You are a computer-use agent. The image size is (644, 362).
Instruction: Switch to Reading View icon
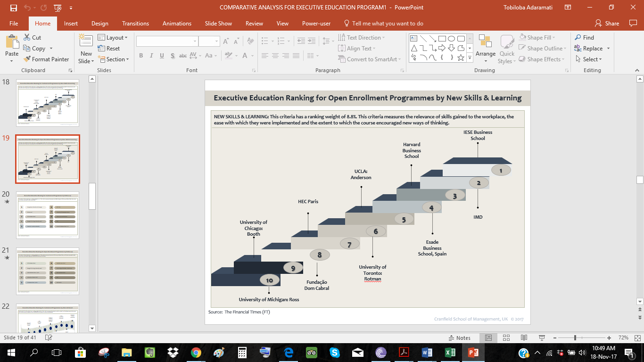[524, 338]
